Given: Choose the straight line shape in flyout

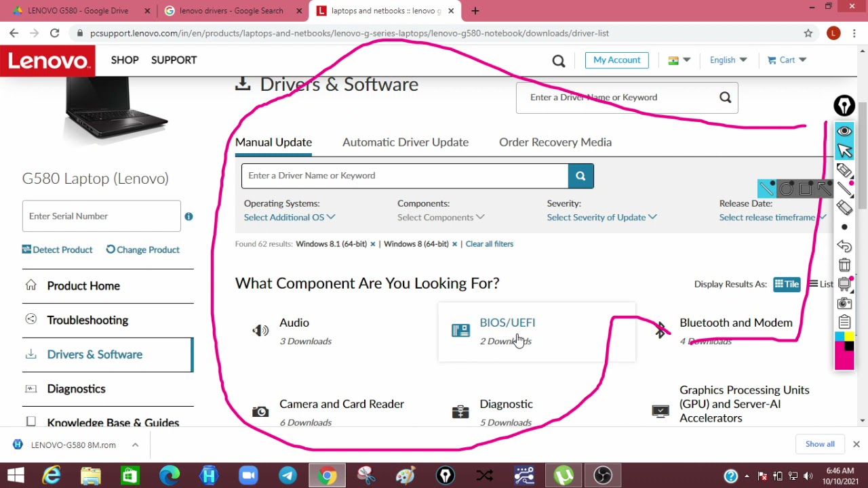Looking at the screenshot, I should (x=767, y=188).
